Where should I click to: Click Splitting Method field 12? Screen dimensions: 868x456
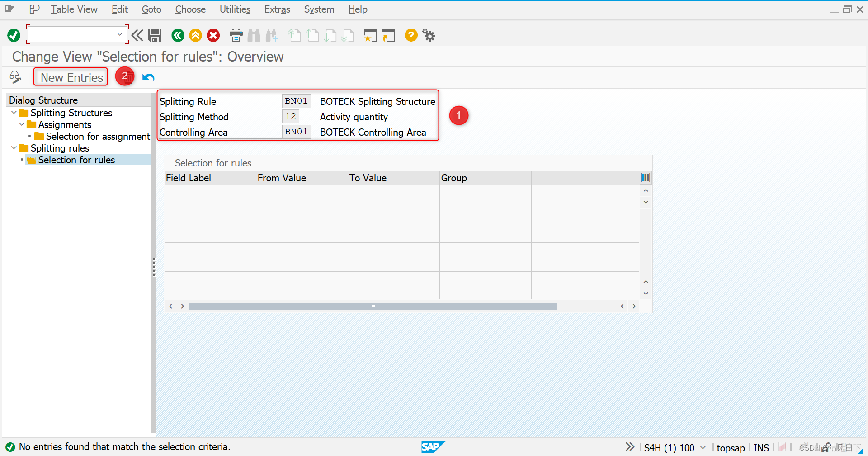[x=291, y=116]
